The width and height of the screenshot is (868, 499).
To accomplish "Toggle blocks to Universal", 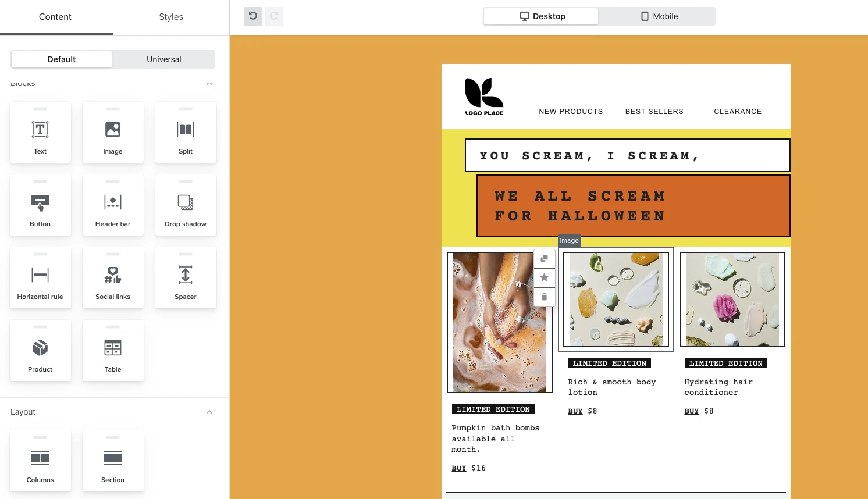I will pyautogui.click(x=164, y=59).
